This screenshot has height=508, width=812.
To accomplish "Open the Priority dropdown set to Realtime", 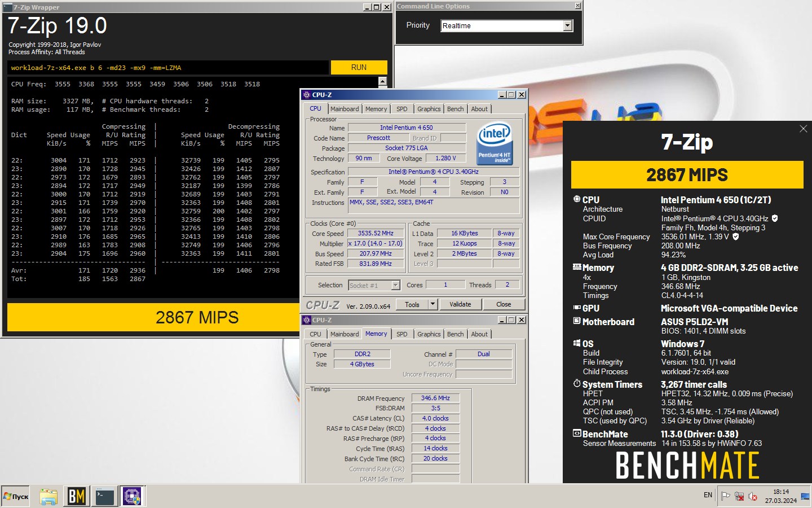I will pyautogui.click(x=568, y=25).
